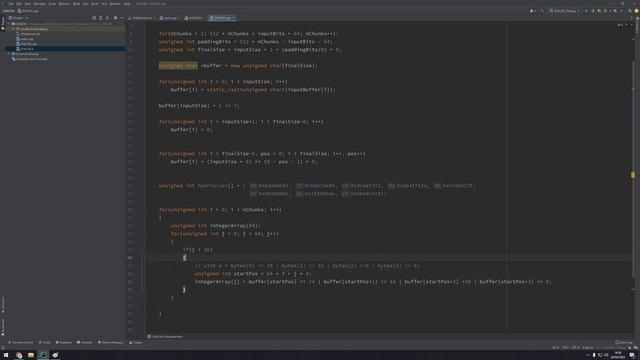Viewport: 640px width, 360px height.
Task: Click the Collapse All icon in Project panel
Action: click(107, 18)
